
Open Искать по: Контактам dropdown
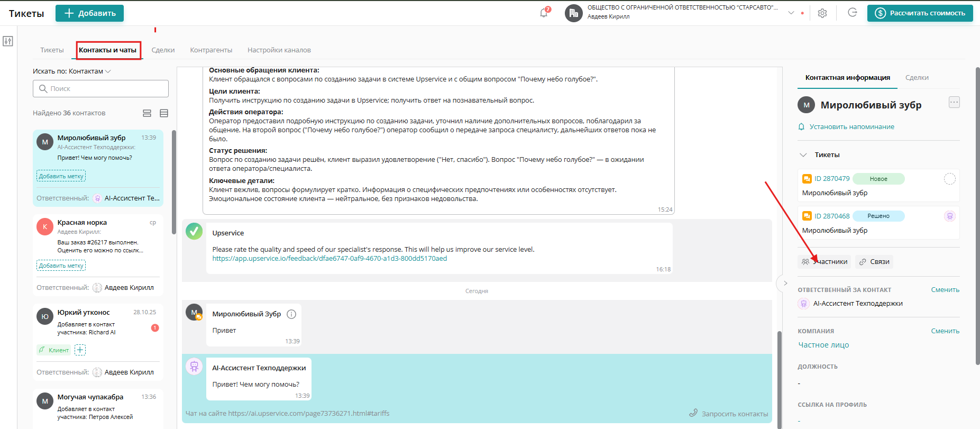[71, 71]
